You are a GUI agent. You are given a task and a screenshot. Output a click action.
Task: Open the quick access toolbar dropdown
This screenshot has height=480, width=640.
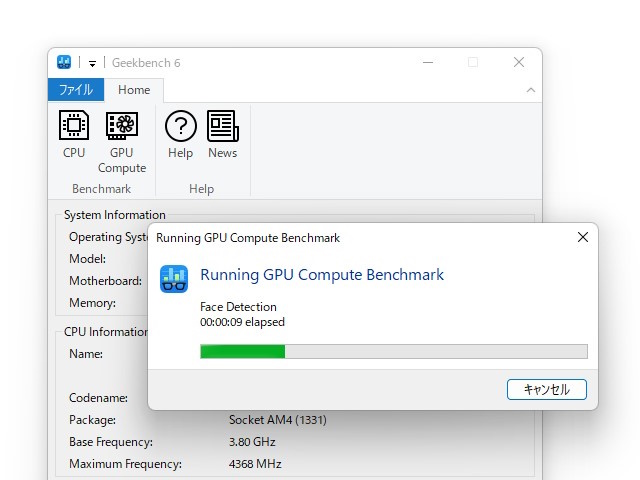pyautogui.click(x=93, y=63)
